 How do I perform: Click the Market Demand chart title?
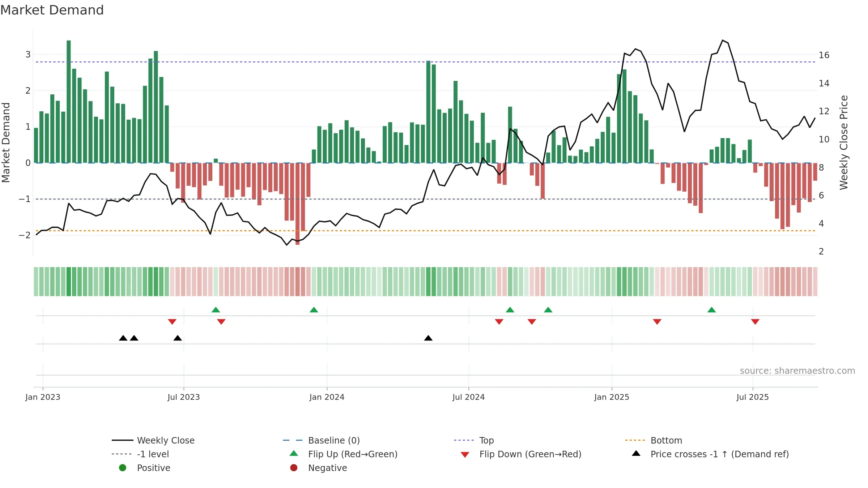pyautogui.click(x=52, y=10)
